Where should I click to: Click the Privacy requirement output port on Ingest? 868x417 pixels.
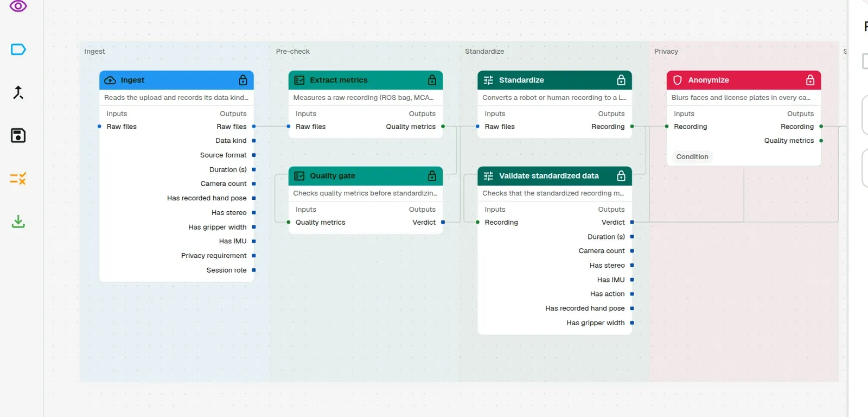point(254,256)
